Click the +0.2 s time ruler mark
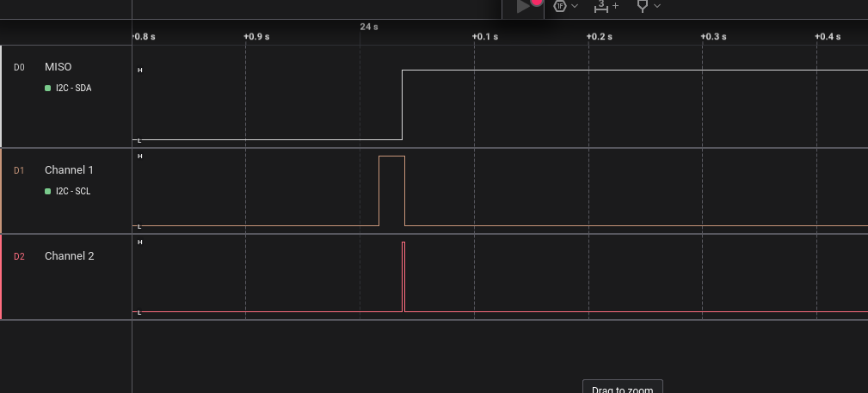The height and width of the screenshot is (393, 868). (x=599, y=36)
